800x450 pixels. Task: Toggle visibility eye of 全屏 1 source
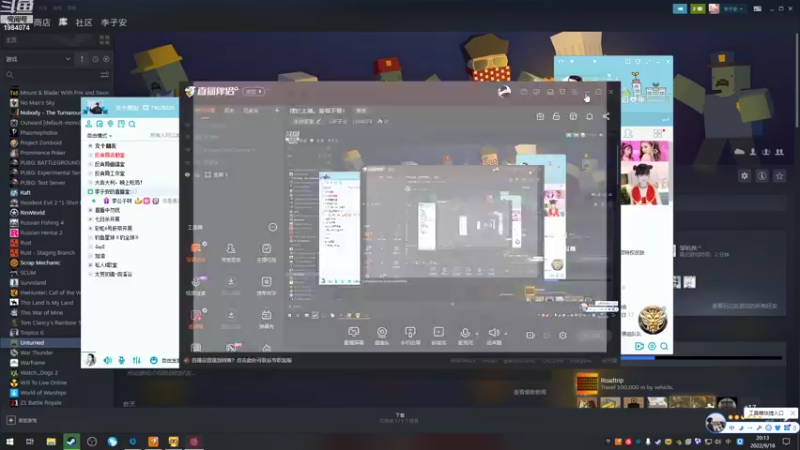coord(187,174)
